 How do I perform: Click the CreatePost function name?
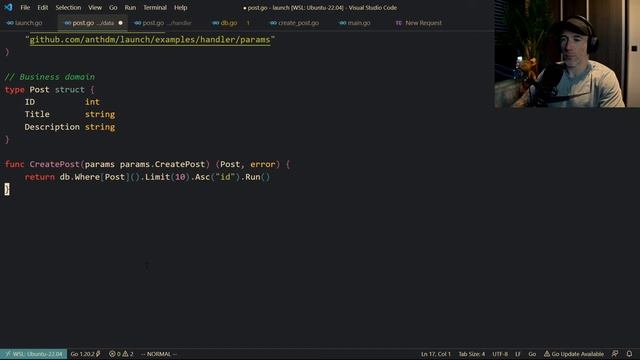pos(54,164)
